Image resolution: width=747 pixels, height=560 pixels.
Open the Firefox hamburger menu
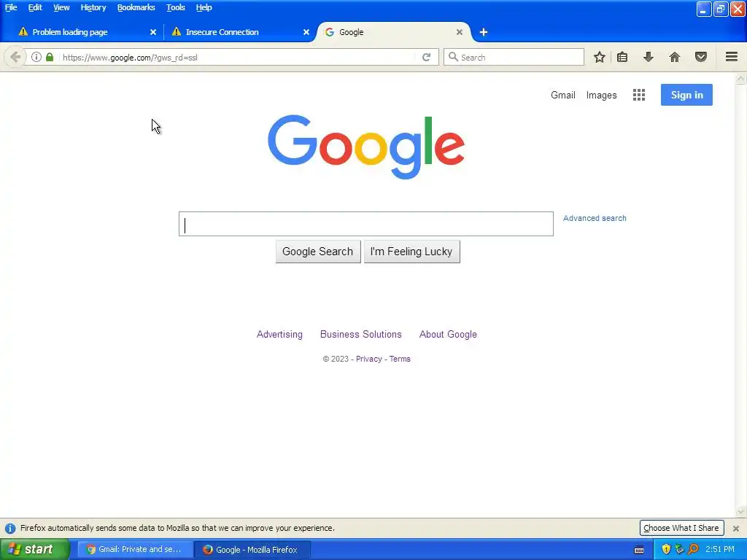[732, 57]
